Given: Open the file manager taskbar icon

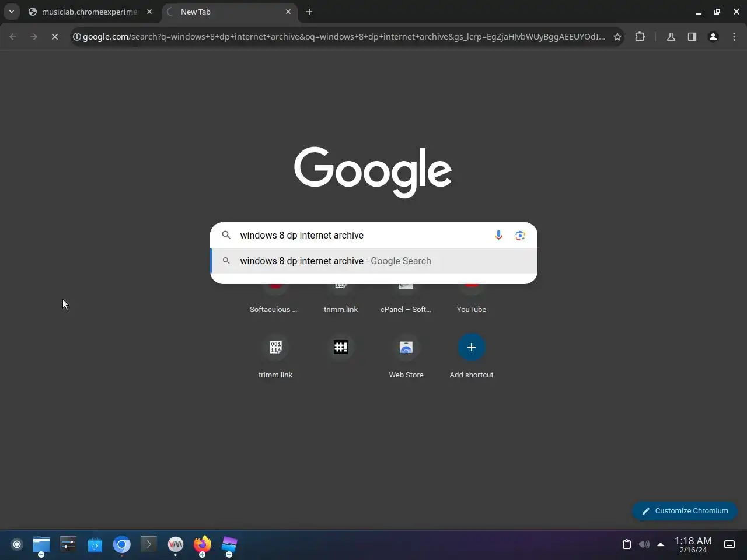Looking at the screenshot, I should pyautogui.click(x=41, y=545).
